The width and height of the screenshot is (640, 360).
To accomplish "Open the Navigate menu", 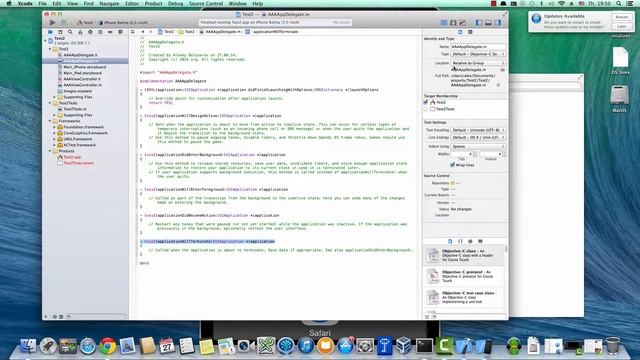I will [x=109, y=4].
